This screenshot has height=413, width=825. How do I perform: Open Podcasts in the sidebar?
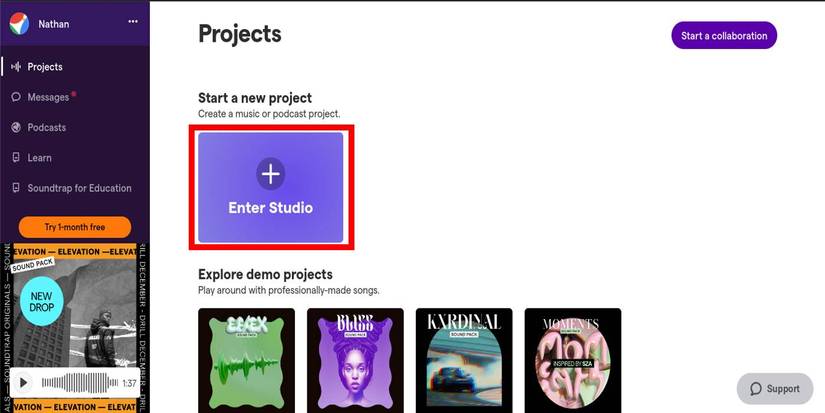(47, 127)
